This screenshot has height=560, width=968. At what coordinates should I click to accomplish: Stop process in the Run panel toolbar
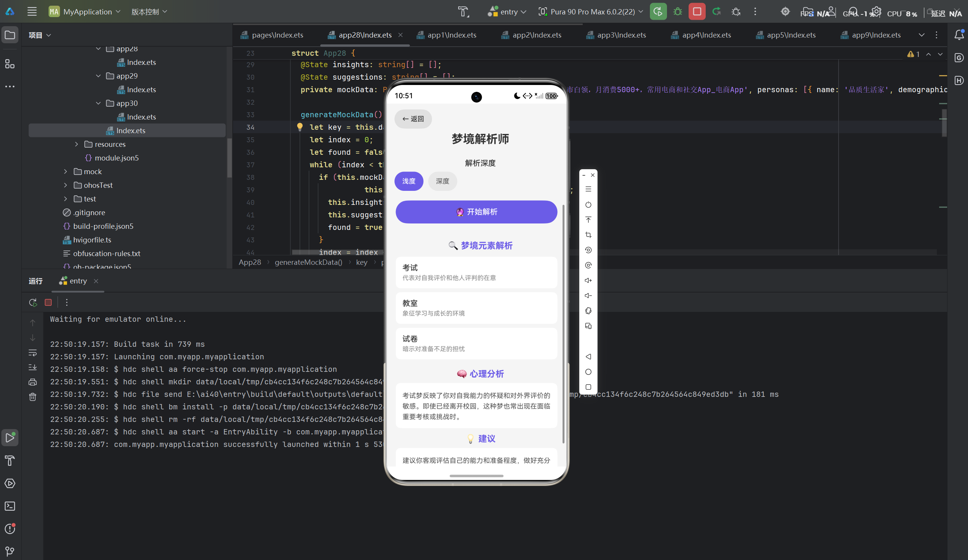click(x=48, y=302)
